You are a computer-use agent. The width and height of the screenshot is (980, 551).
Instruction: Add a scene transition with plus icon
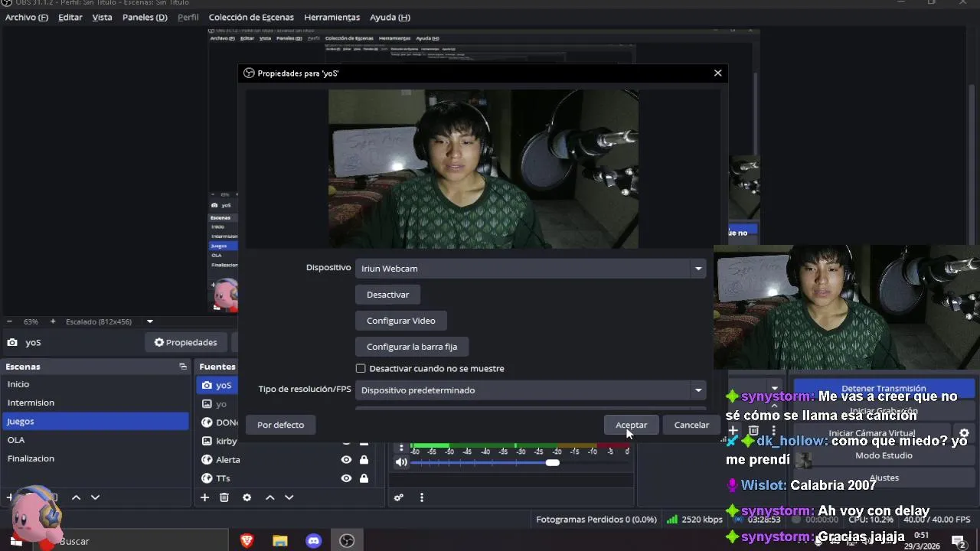click(x=733, y=431)
